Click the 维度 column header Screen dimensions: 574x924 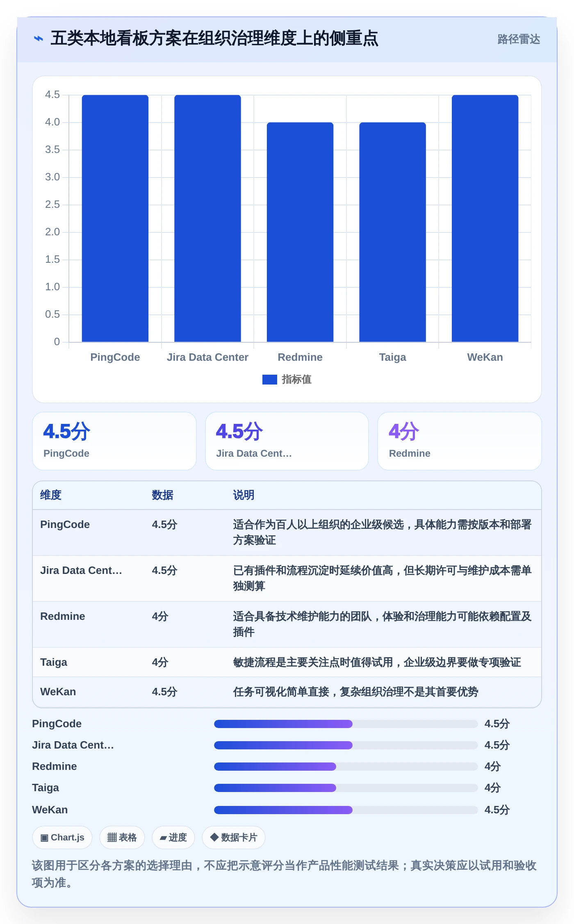pyautogui.click(x=51, y=495)
